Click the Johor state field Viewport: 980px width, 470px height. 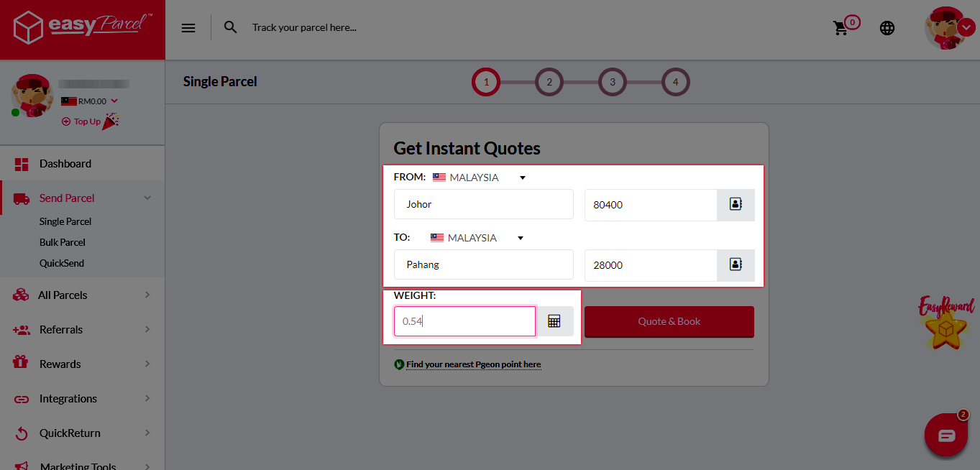pyautogui.click(x=484, y=204)
